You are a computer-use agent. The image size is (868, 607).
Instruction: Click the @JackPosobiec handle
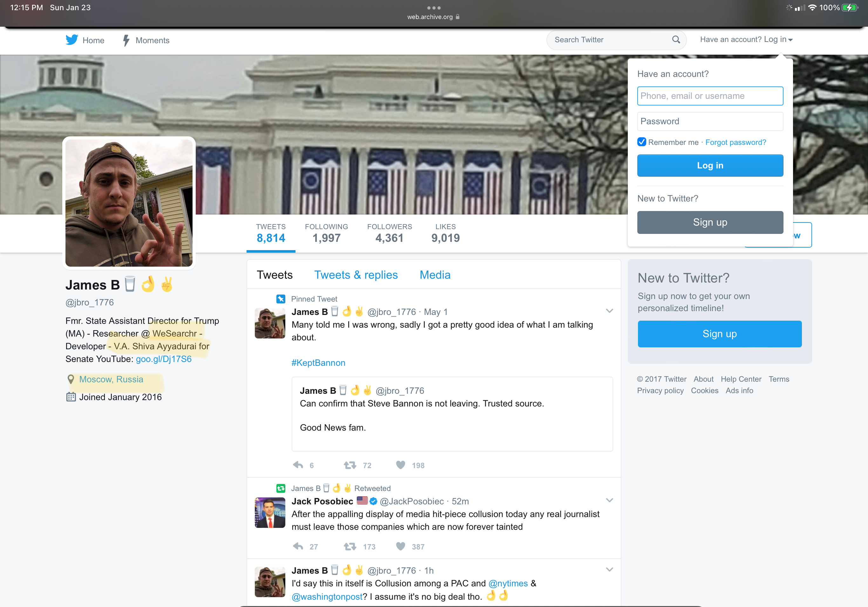(x=412, y=501)
